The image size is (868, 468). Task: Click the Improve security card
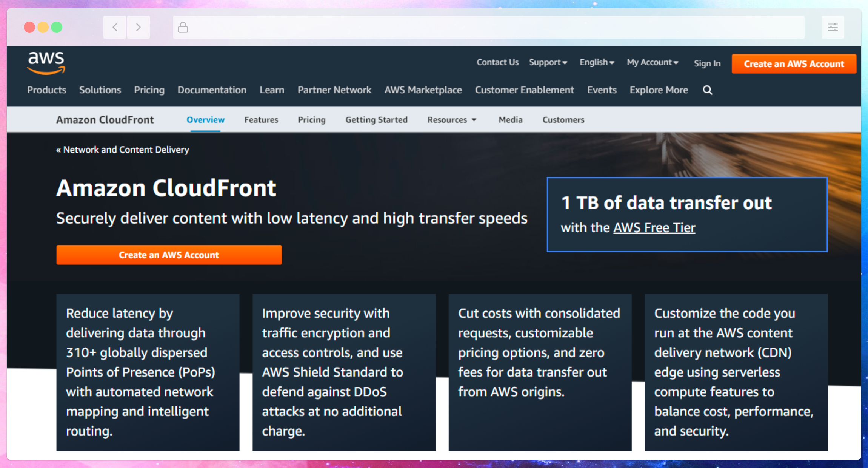coord(344,372)
